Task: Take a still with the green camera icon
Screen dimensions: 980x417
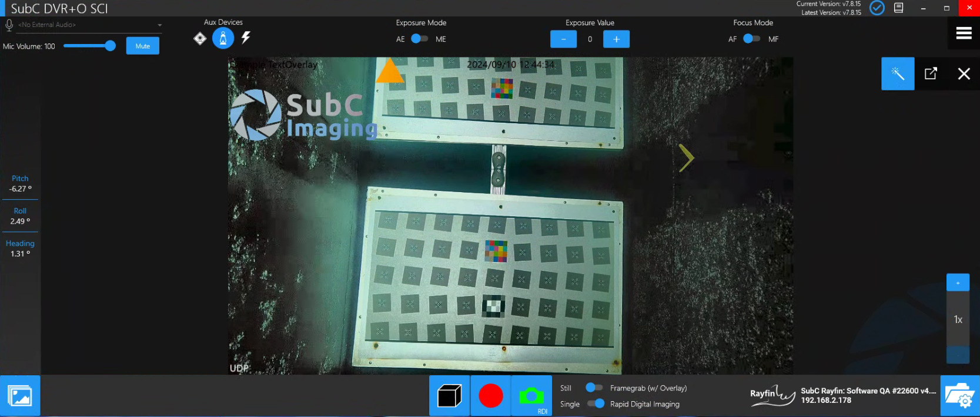Action: pos(531,396)
